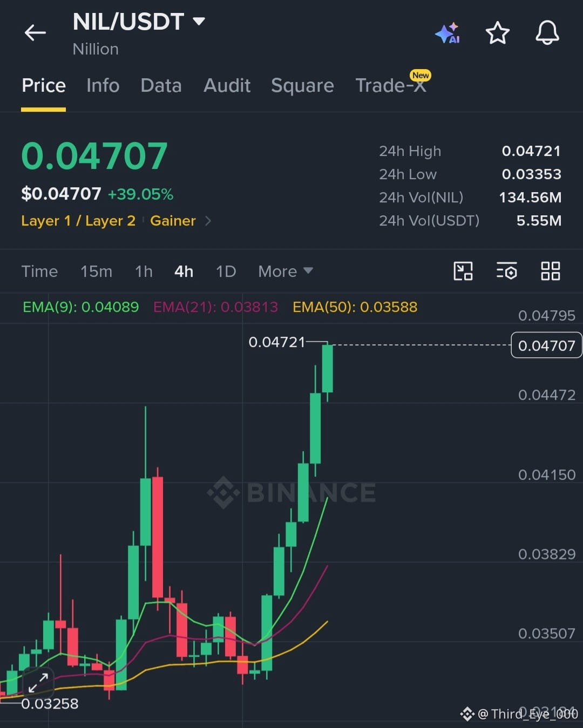Select the Time chart interval
This screenshot has height=728, width=583.
coord(39,271)
